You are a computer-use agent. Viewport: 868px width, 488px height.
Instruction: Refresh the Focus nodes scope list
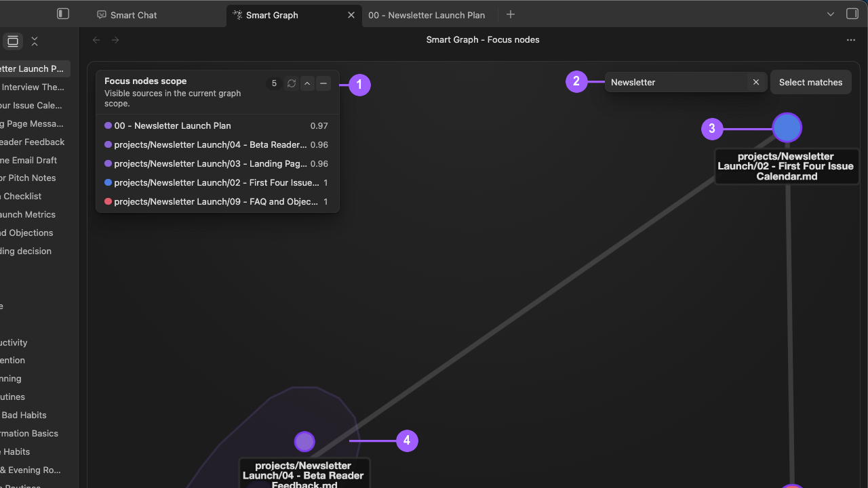click(x=292, y=83)
